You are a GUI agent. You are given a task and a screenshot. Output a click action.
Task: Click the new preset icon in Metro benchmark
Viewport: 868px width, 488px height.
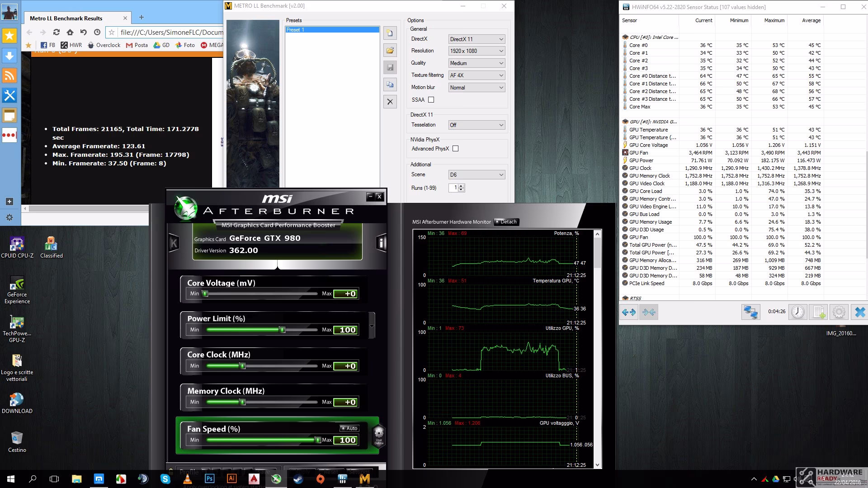pos(390,33)
